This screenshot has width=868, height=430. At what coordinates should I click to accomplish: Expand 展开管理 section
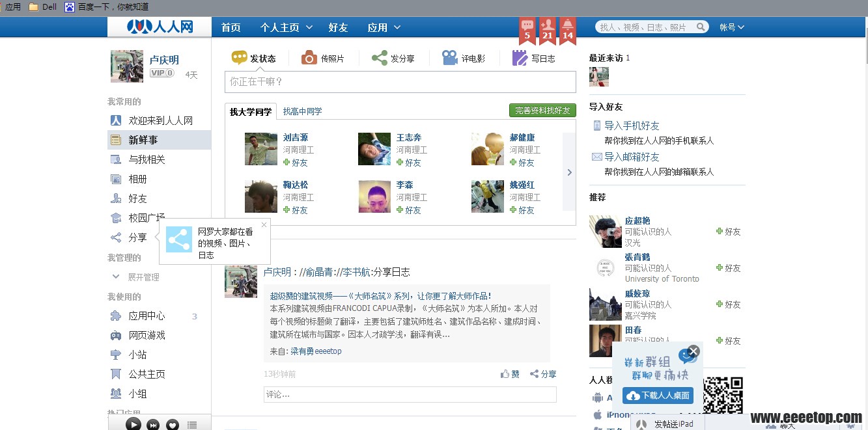tap(135, 277)
